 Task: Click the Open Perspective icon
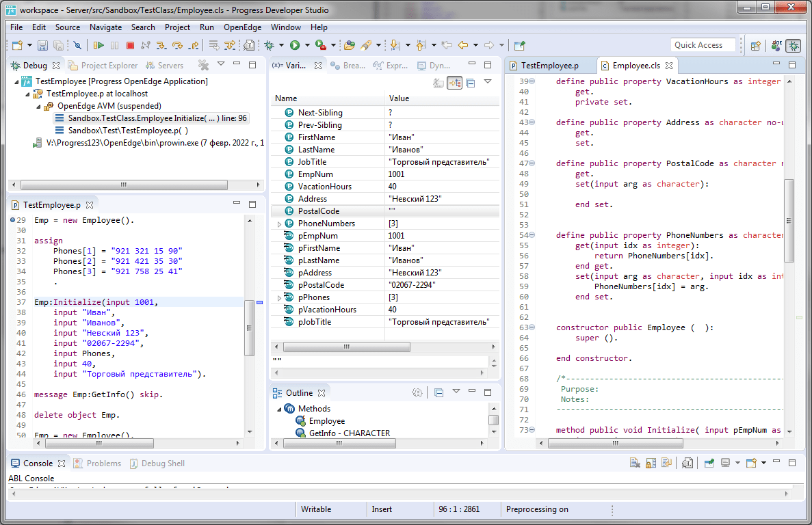tap(755, 46)
